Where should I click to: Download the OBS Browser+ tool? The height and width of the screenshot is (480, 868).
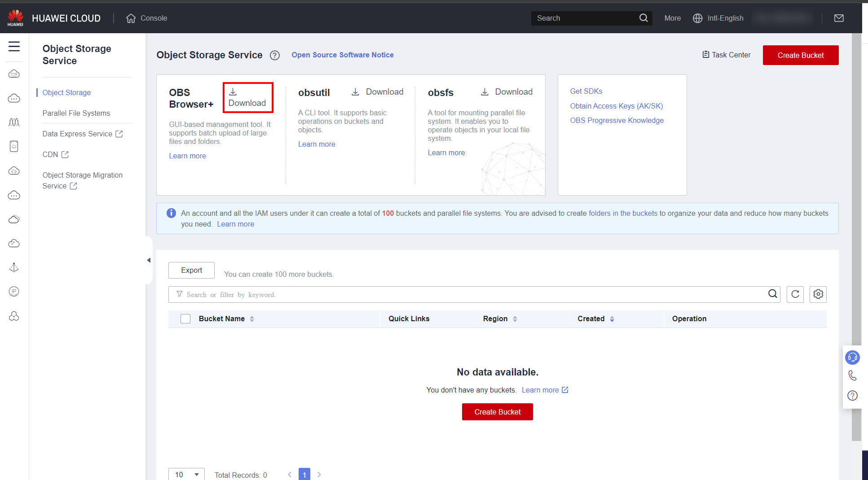(x=247, y=98)
